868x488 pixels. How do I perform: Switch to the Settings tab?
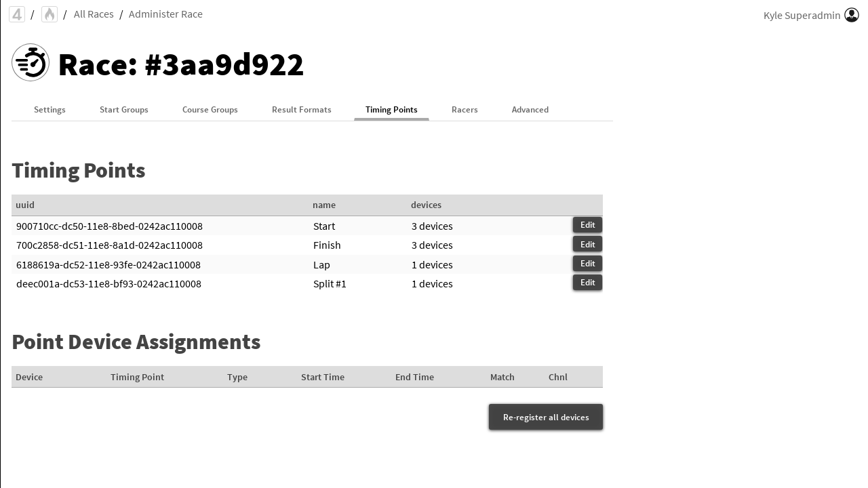point(50,110)
